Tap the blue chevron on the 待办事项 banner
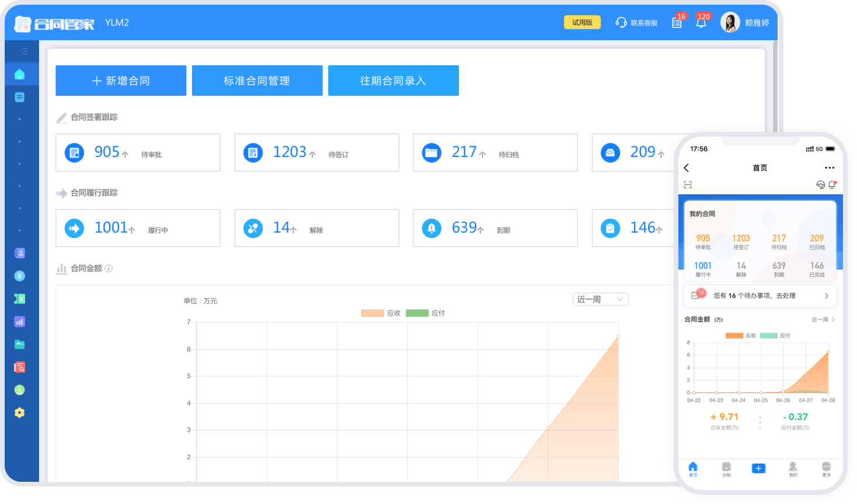This screenshot has height=504, width=857. tap(827, 296)
